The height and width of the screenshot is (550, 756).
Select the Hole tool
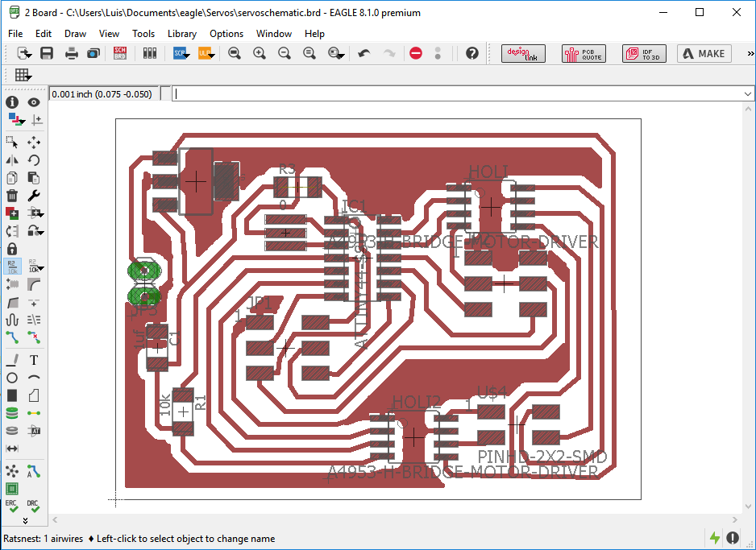[x=12, y=431]
